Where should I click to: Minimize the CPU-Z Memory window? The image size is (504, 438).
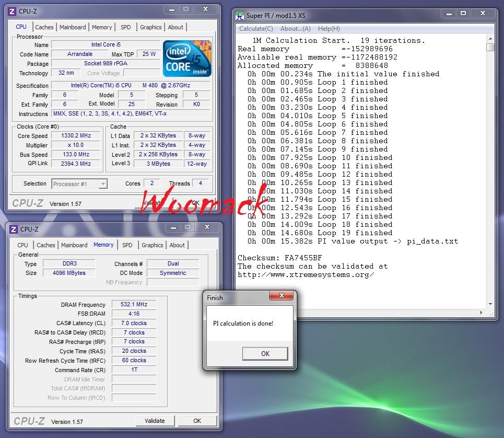pos(173,227)
